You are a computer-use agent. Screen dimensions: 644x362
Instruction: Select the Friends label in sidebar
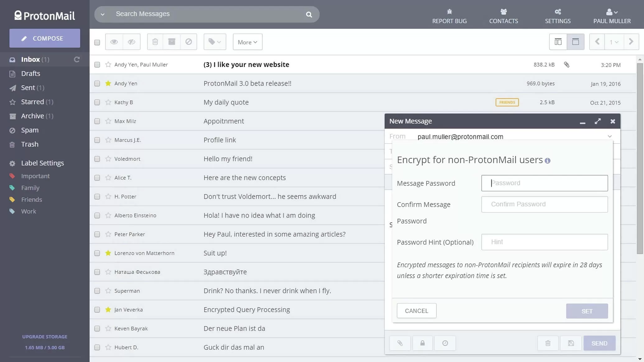31,199
